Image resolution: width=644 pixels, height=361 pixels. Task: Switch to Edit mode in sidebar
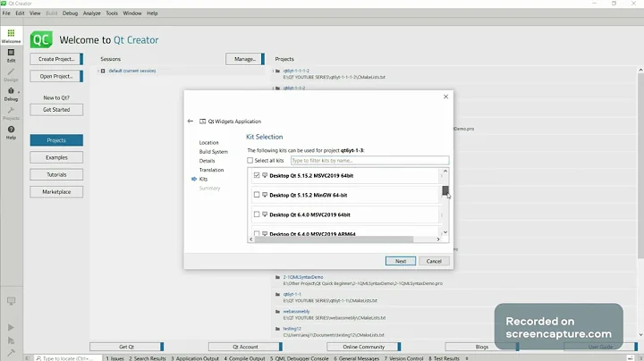pyautogui.click(x=11, y=55)
